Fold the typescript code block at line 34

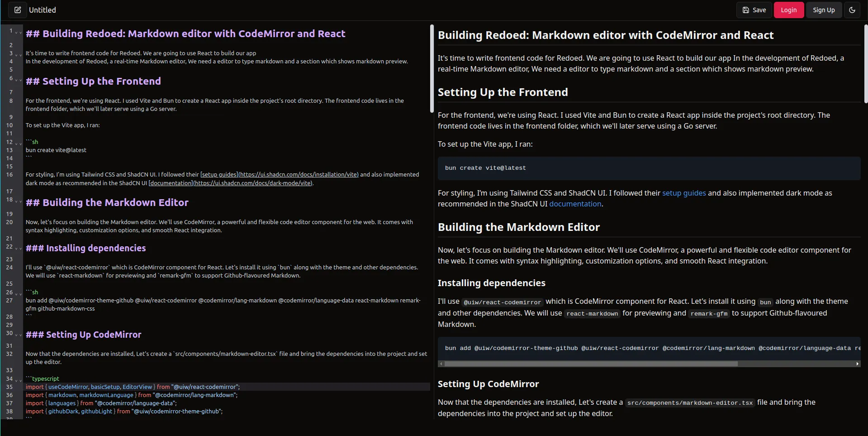[x=19, y=380]
